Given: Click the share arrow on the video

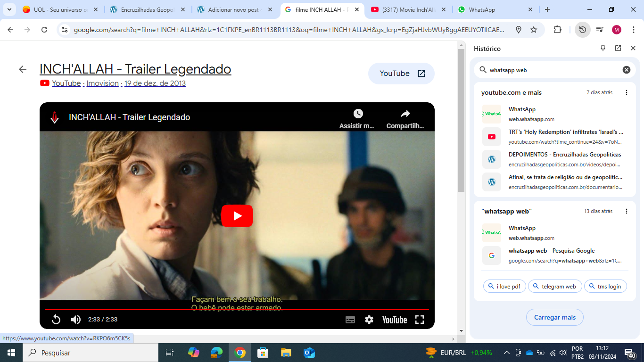Looking at the screenshot, I should click(x=405, y=114).
